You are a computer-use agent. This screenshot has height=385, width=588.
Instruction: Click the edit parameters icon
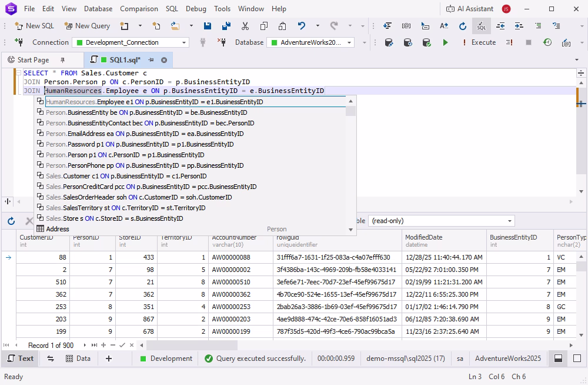click(x=566, y=42)
